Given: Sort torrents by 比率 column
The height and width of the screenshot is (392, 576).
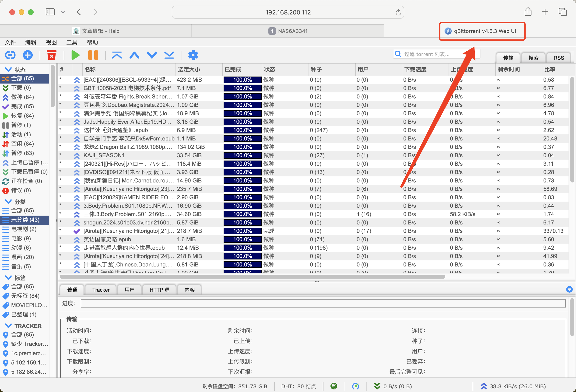Looking at the screenshot, I should point(555,69).
